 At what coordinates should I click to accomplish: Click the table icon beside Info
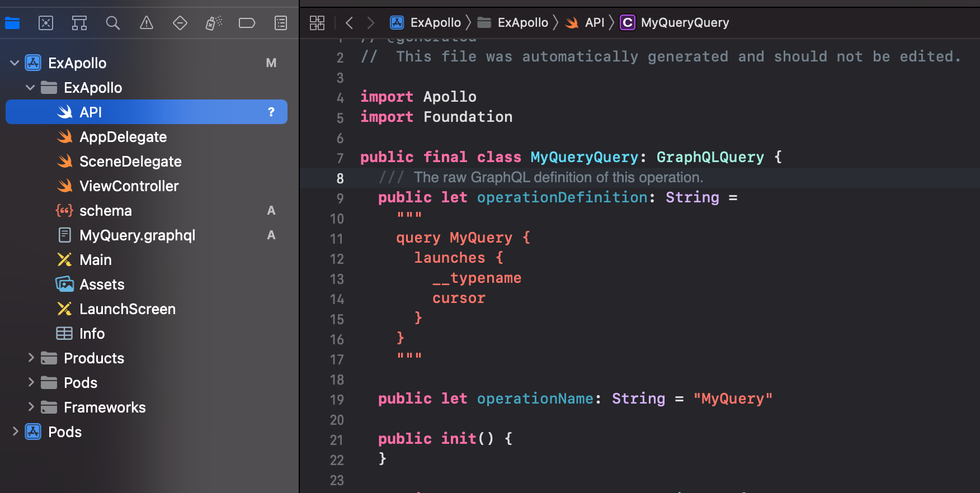click(64, 334)
